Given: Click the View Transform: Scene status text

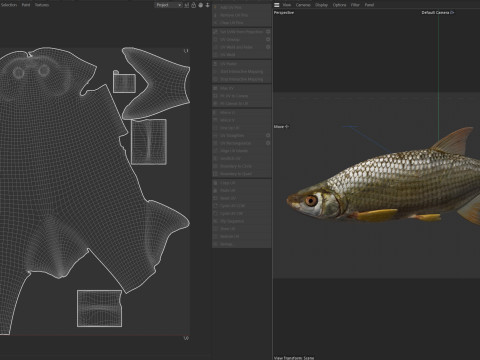Looking at the screenshot, I should 294,358.
